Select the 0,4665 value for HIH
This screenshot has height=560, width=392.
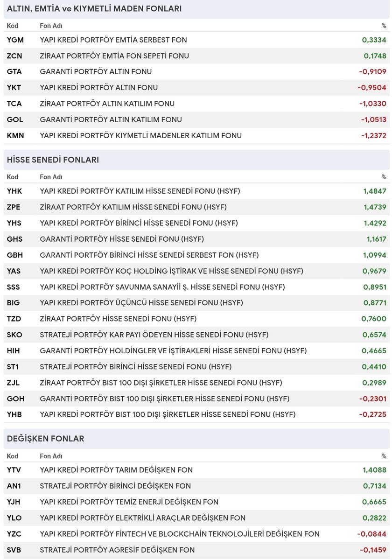click(x=374, y=350)
